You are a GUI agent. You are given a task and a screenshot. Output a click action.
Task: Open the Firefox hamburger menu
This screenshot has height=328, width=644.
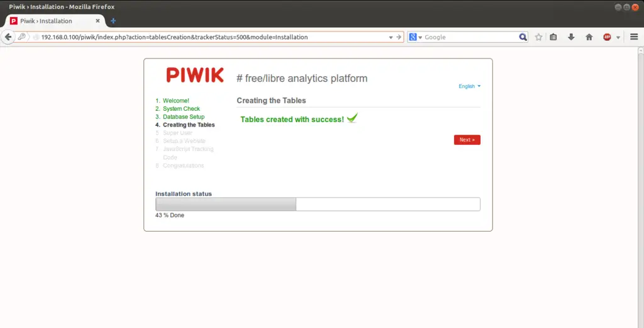[634, 37]
